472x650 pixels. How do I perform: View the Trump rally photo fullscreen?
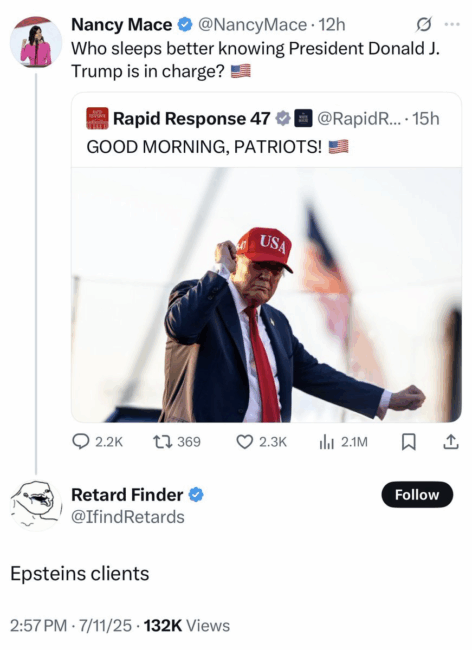266,295
